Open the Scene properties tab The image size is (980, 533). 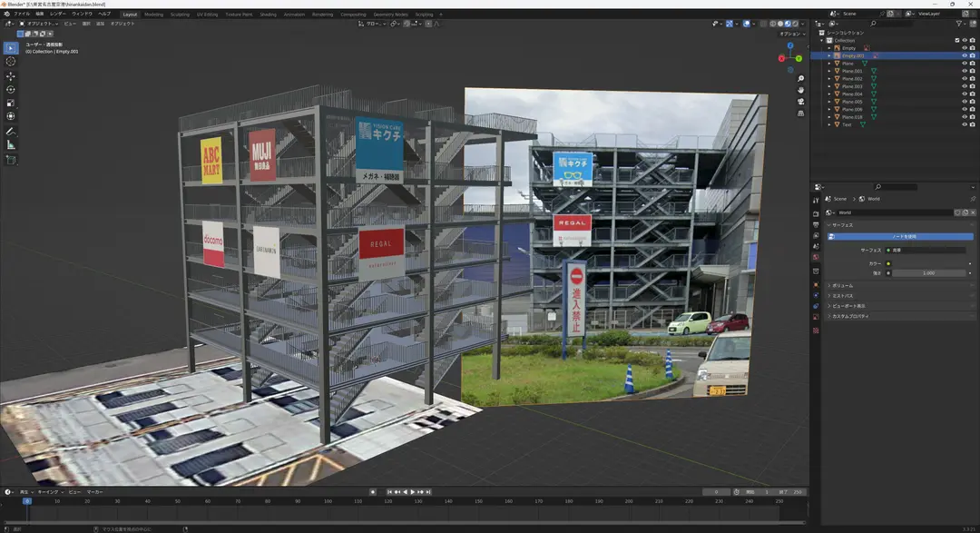(x=816, y=246)
